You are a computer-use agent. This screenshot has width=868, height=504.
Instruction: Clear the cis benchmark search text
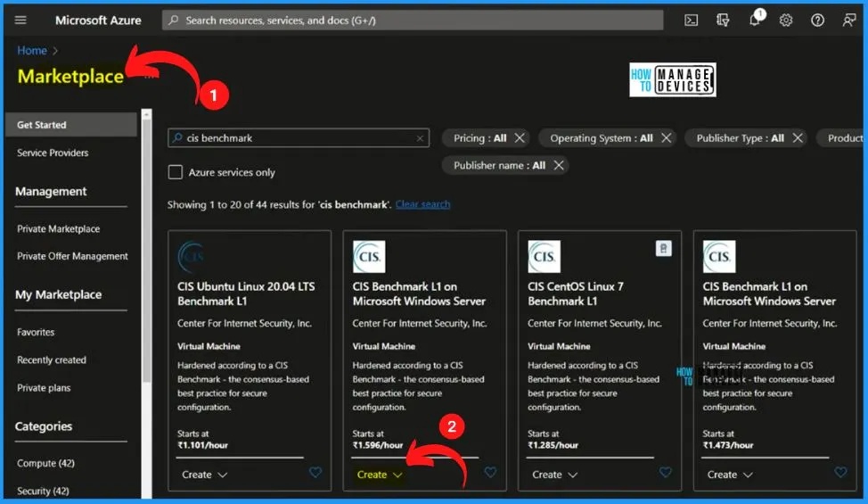click(420, 138)
